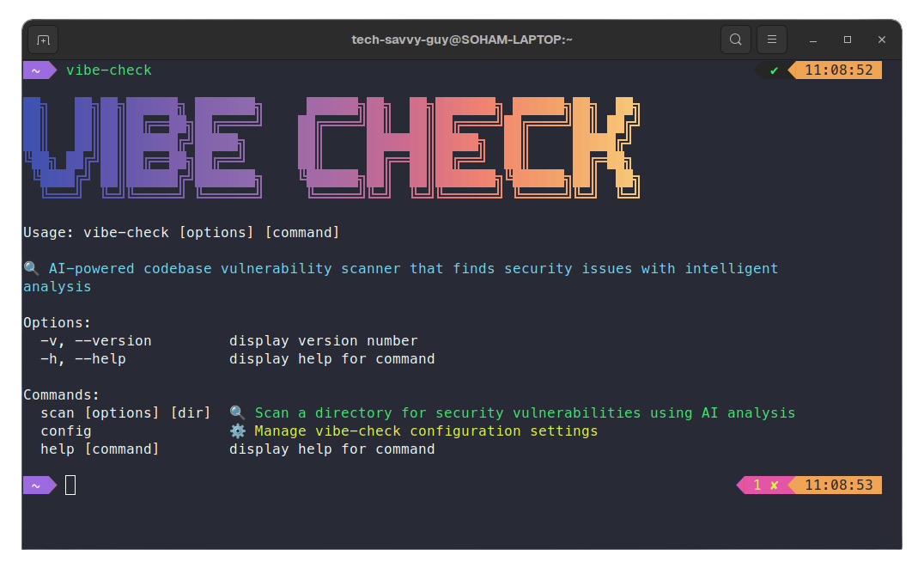The image size is (924, 574).
Task: Open the terminal search icon
Action: point(735,39)
